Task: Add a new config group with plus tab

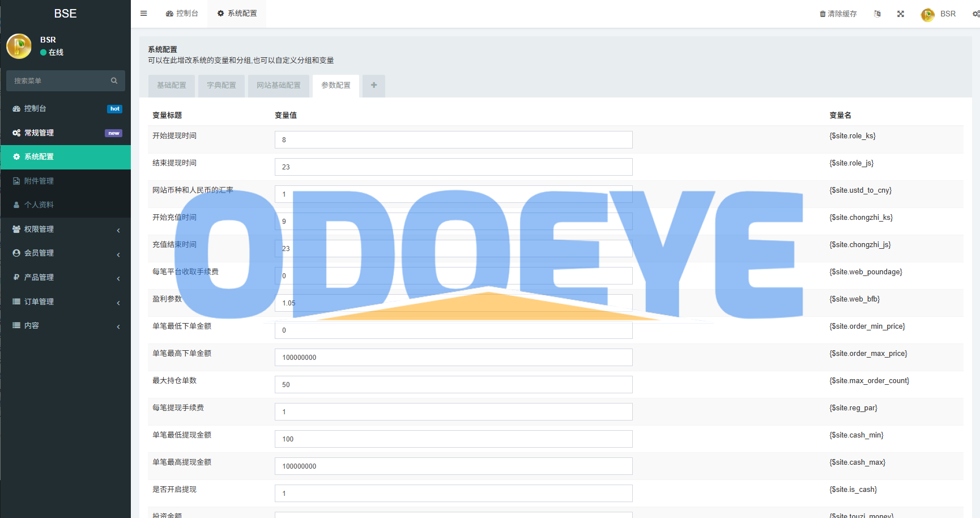Action: 374,86
